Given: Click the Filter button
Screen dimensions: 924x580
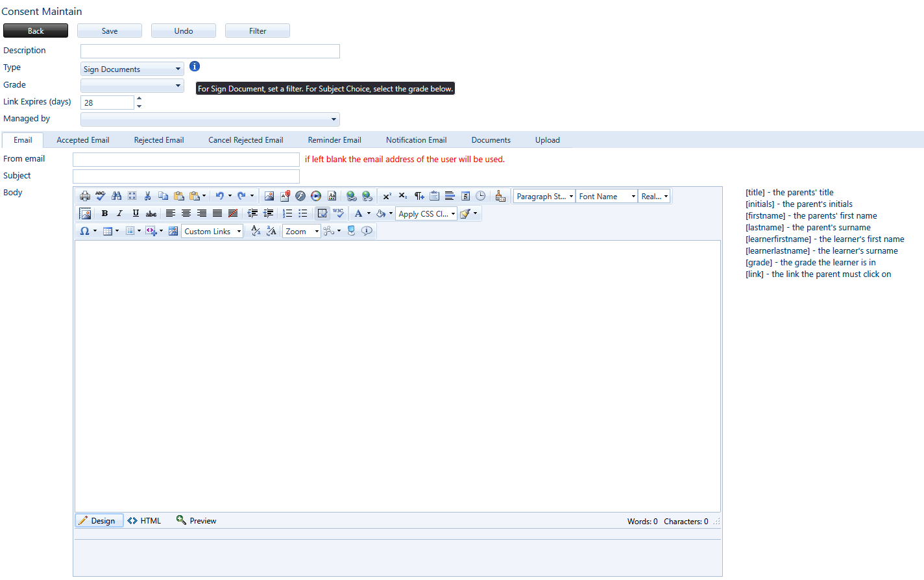Looking at the screenshot, I should click(x=258, y=30).
